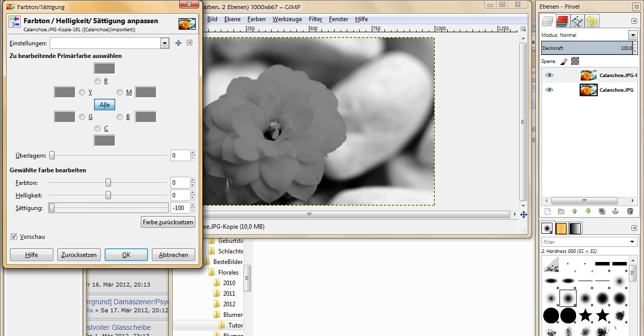Image resolution: width=644 pixels, height=336 pixels.
Task: Open the layer Modus dropdown
Action: click(x=633, y=35)
